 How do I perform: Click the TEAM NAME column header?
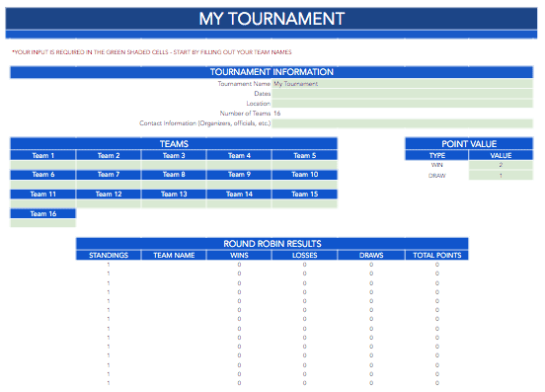click(x=174, y=255)
